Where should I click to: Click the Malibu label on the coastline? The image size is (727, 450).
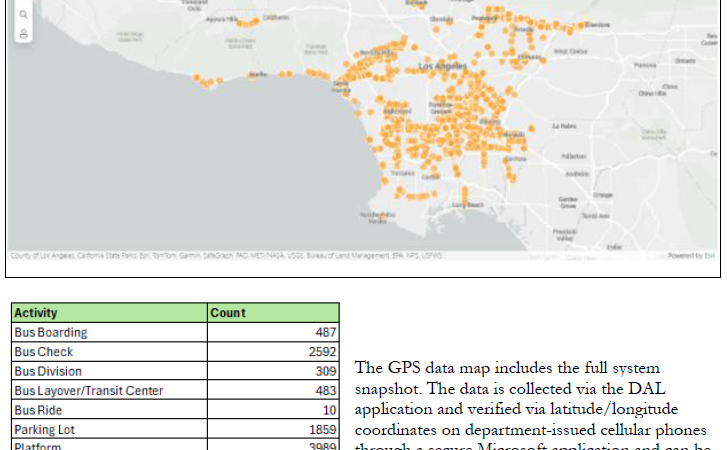coord(257,74)
